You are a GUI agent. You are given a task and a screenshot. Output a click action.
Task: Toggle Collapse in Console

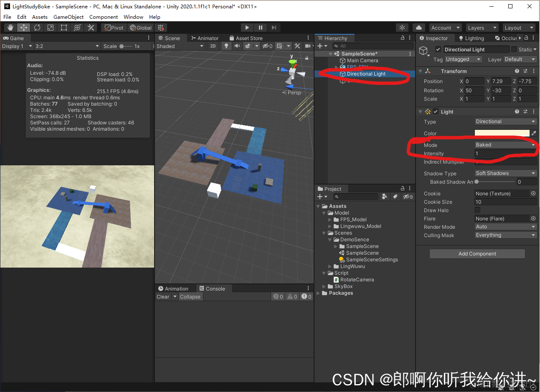[x=190, y=296]
